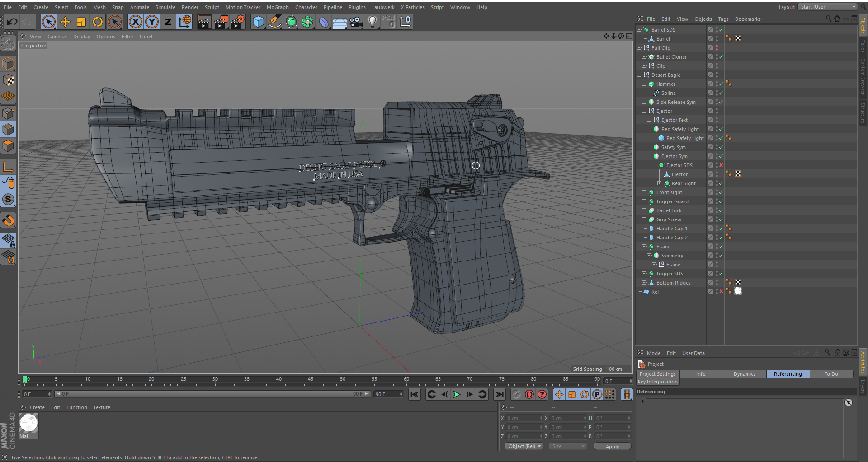Click the Key Interpolation button

point(658,382)
